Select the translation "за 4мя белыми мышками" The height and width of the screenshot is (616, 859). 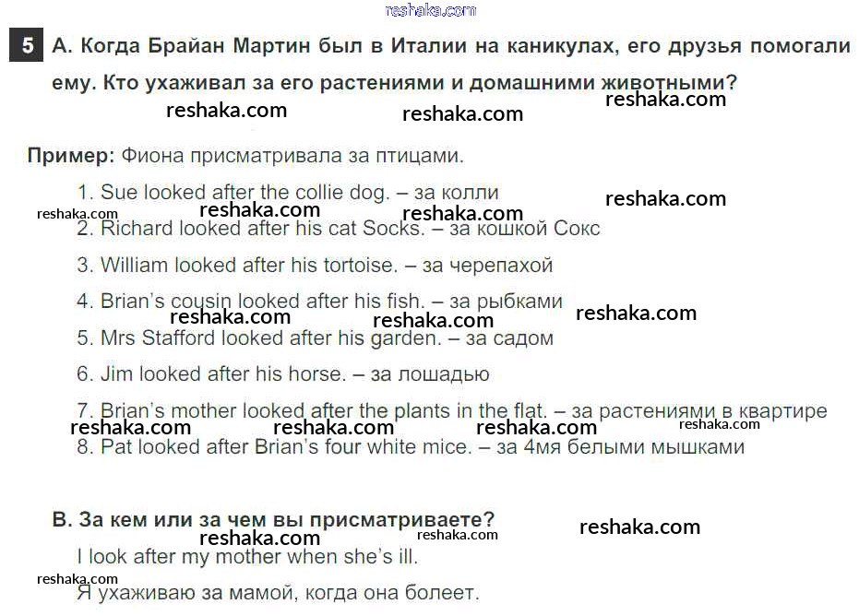point(620,447)
